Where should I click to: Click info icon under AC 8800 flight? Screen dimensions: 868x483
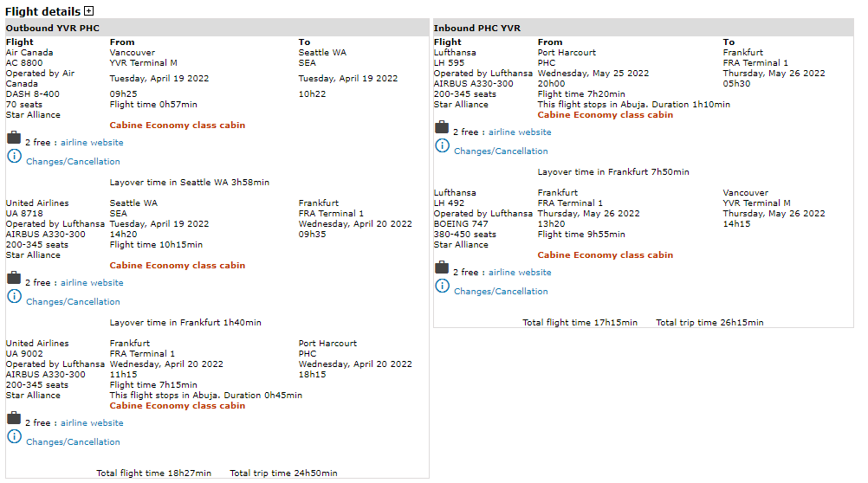tap(14, 156)
